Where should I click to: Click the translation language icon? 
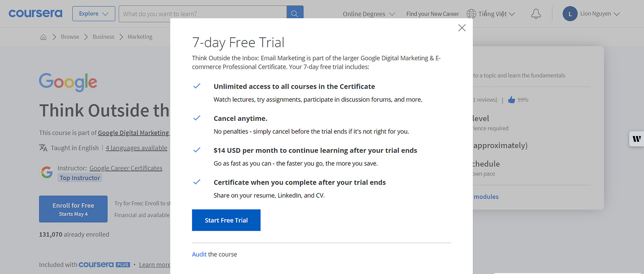43,148
